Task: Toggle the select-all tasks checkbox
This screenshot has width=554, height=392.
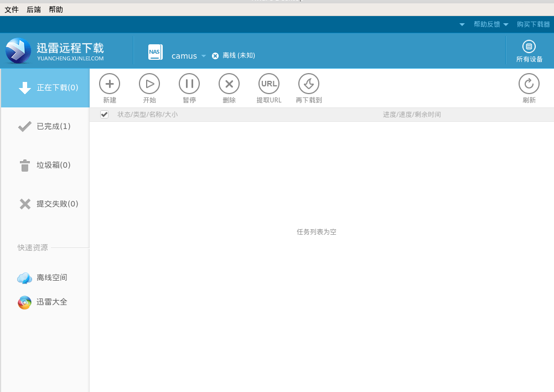Action: (x=104, y=114)
